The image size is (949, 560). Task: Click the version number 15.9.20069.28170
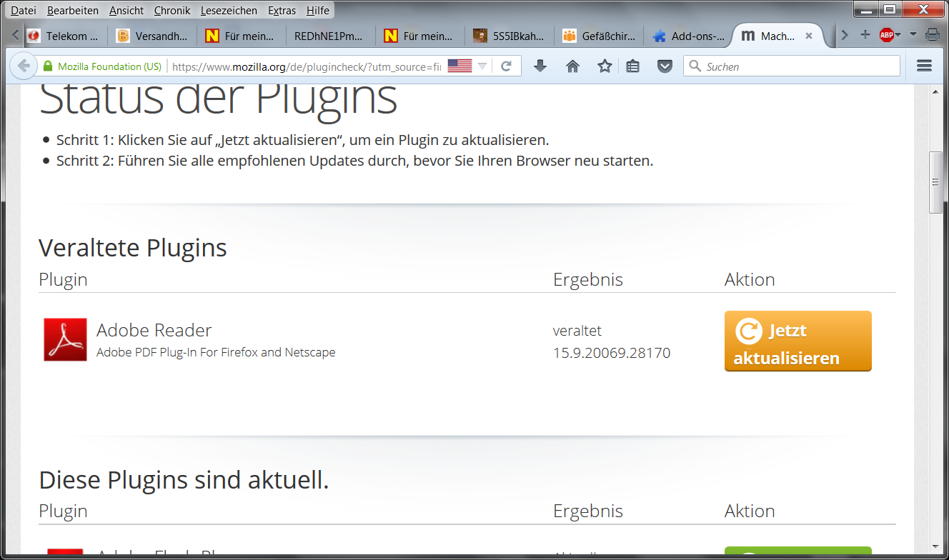point(612,353)
